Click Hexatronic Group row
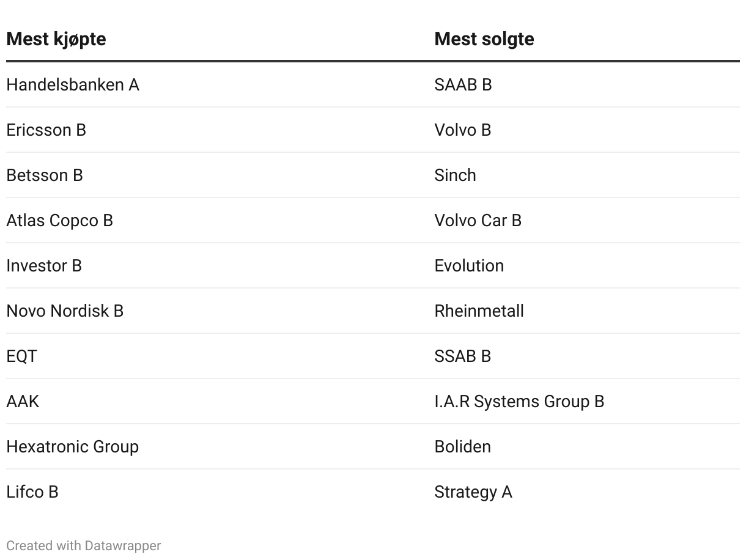Image resolution: width=746 pixels, height=560 pixels. pyautogui.click(x=73, y=447)
